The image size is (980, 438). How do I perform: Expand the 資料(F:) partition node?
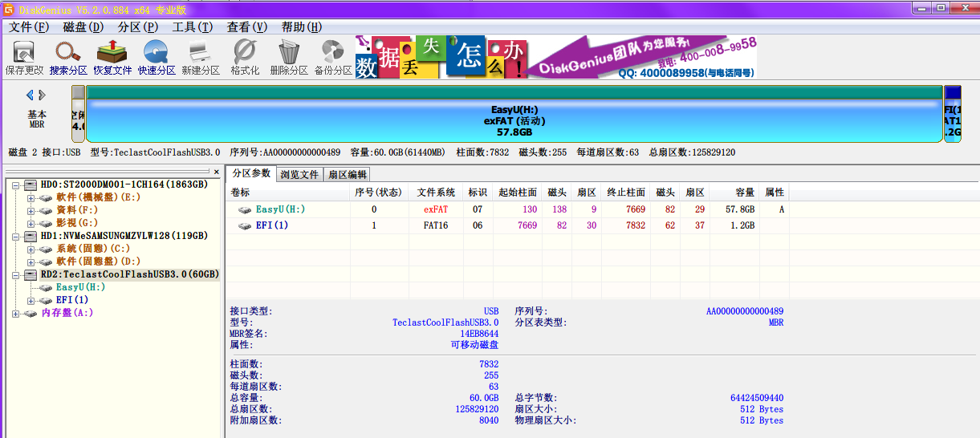coord(31,211)
